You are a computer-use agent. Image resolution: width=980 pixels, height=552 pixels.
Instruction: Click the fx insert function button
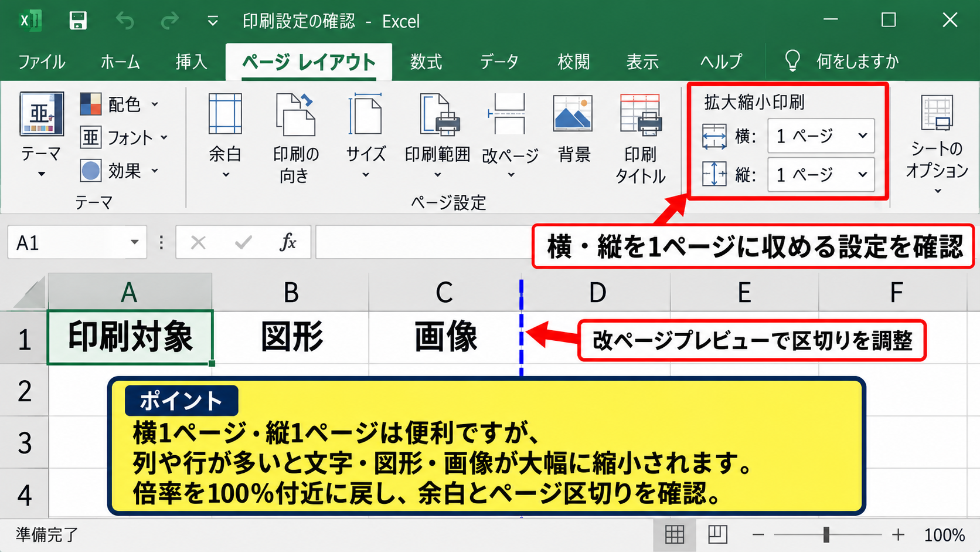[x=288, y=242]
